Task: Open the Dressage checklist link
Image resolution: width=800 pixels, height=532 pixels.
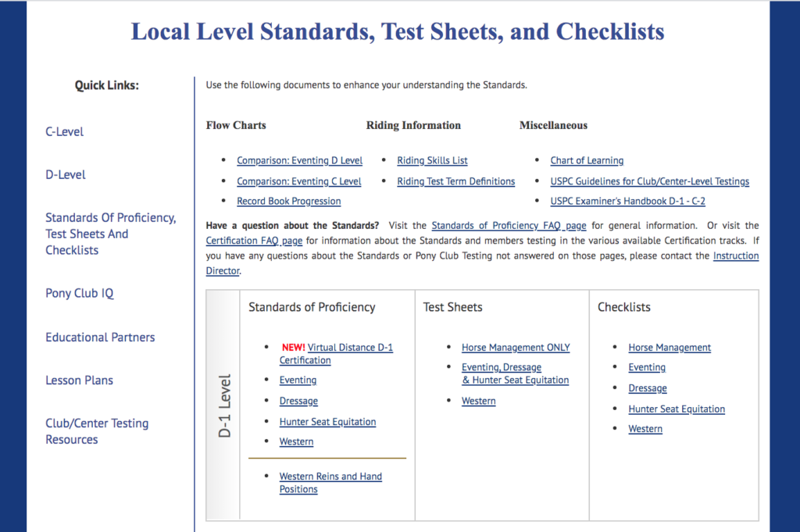Action: tap(648, 388)
